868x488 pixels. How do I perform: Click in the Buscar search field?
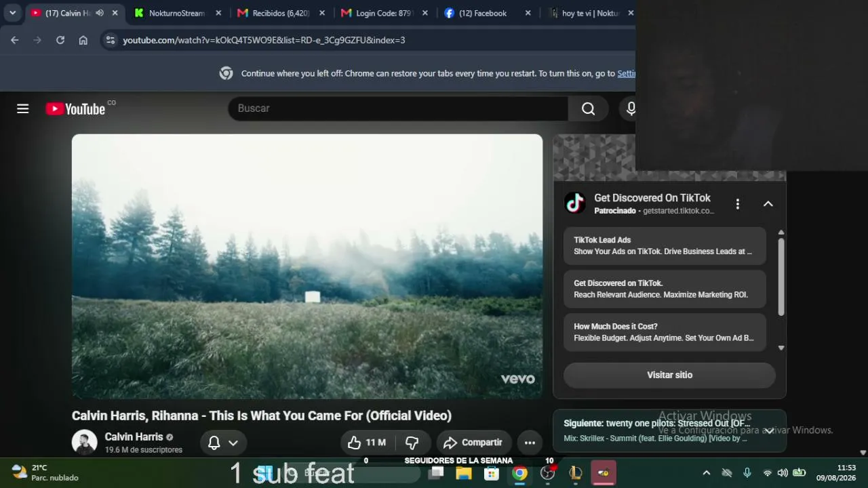point(398,108)
